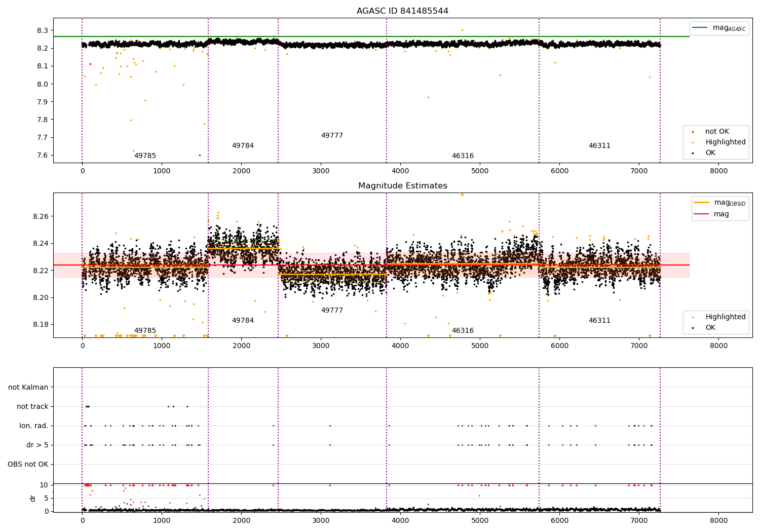Screen dimensions: 760x532
Task: Click the 'Ion. rad.' row label
Action: 34,426
